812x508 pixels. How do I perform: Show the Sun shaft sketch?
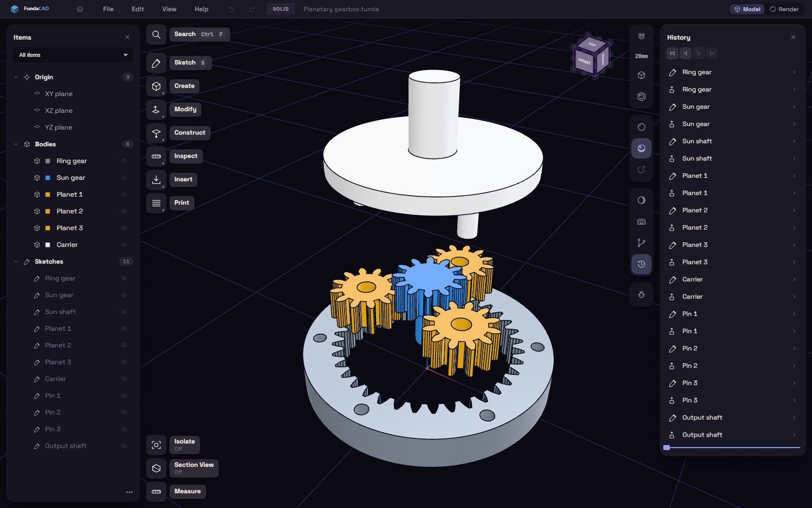(x=124, y=312)
